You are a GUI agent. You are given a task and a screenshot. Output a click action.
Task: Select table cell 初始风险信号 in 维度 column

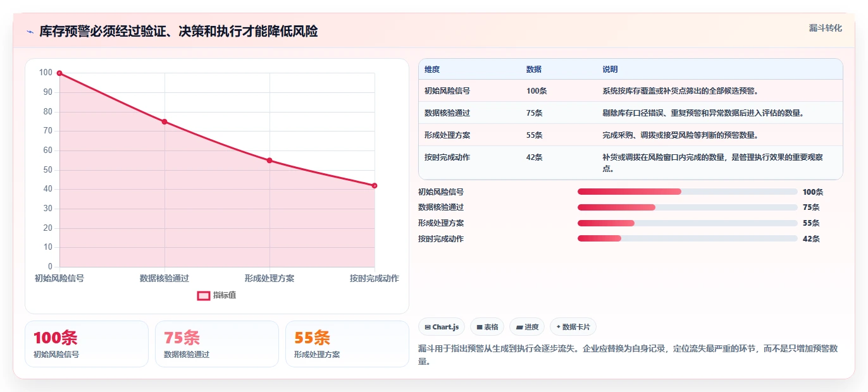coord(447,91)
